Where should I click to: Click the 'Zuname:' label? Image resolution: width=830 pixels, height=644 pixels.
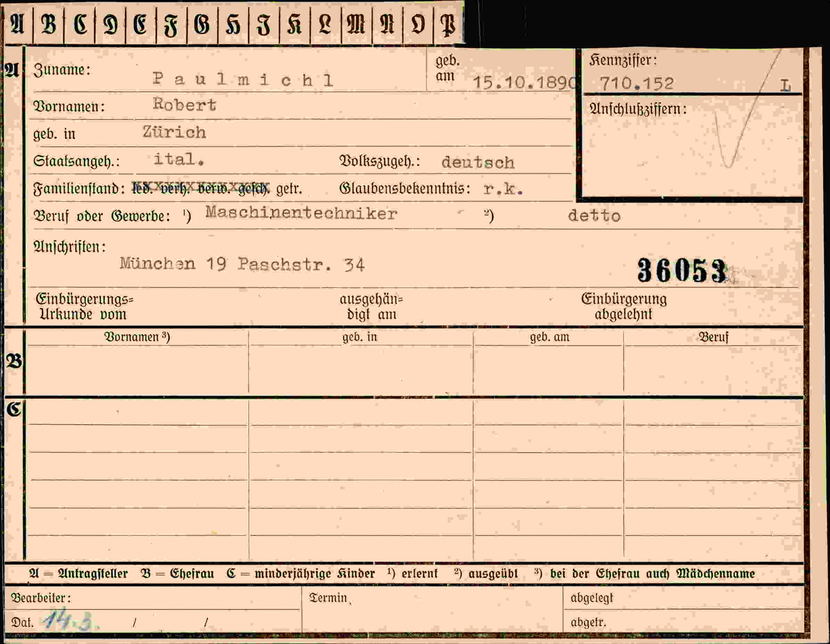click(62, 70)
